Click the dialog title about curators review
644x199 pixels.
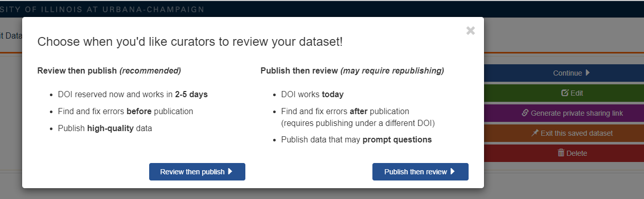click(x=190, y=42)
